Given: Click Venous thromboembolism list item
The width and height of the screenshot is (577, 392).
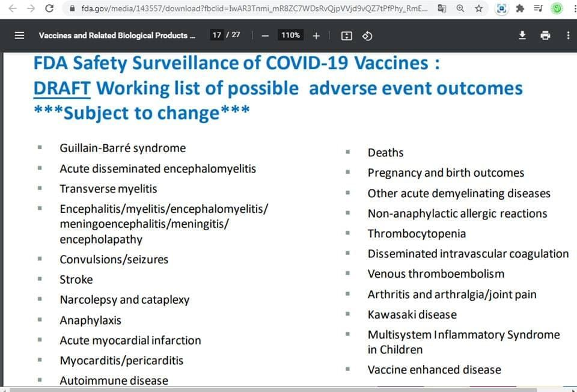Looking at the screenshot, I should point(436,274).
